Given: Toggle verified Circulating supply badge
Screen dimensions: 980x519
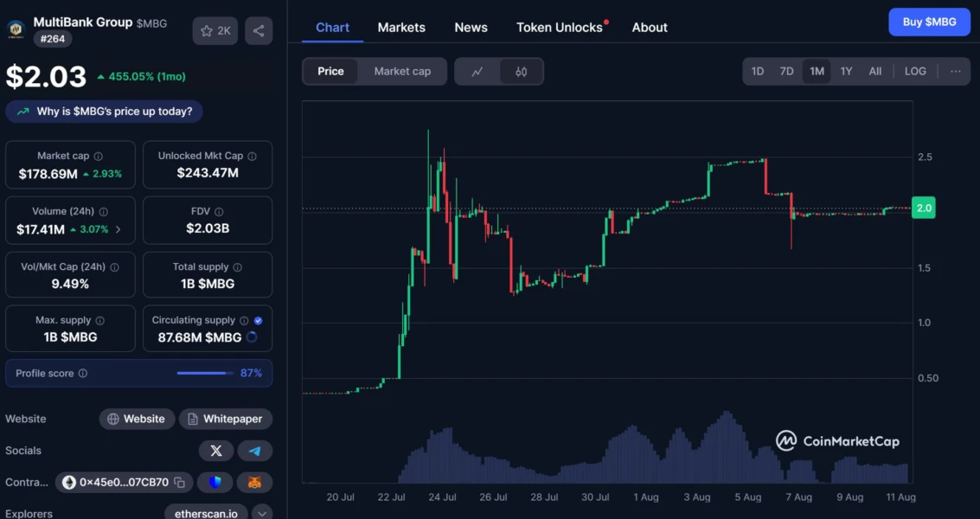Looking at the screenshot, I should pyautogui.click(x=258, y=319).
